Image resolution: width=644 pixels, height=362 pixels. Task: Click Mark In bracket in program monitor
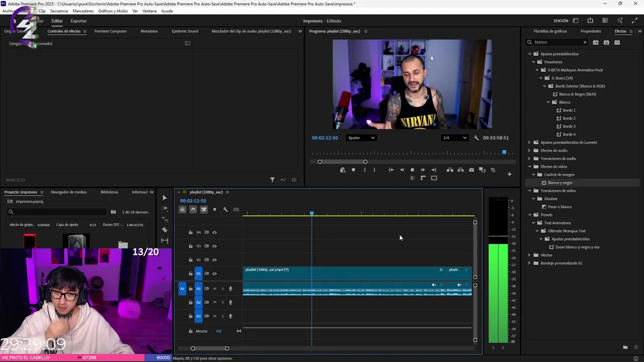[364, 170]
